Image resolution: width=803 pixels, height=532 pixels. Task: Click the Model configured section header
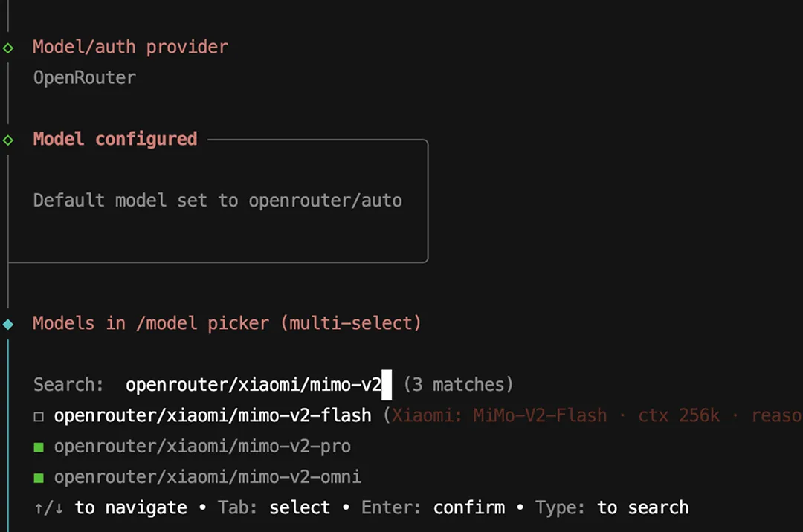[115, 139]
